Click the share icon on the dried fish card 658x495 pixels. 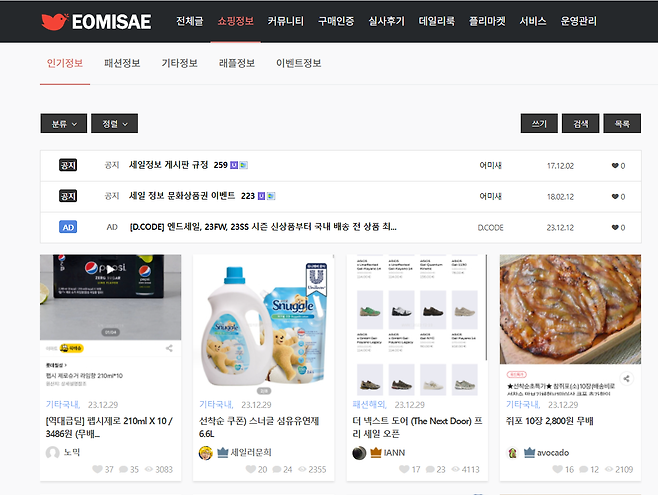click(626, 378)
